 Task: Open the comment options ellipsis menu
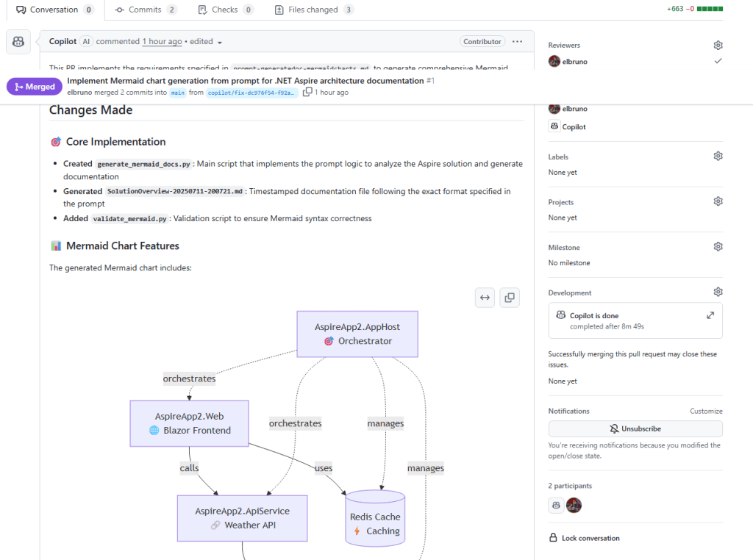[518, 42]
